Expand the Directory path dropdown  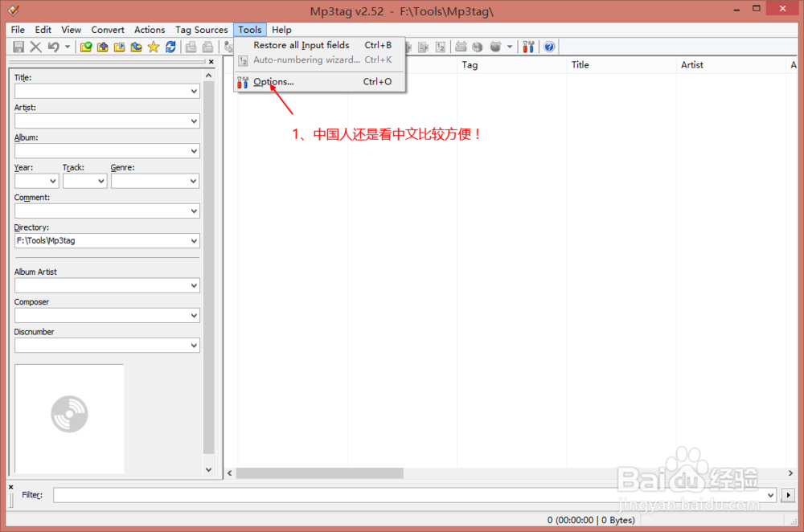pyautogui.click(x=194, y=241)
